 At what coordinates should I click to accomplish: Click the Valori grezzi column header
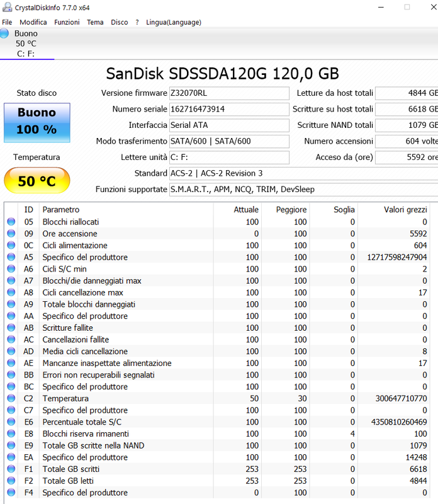[x=394, y=210]
